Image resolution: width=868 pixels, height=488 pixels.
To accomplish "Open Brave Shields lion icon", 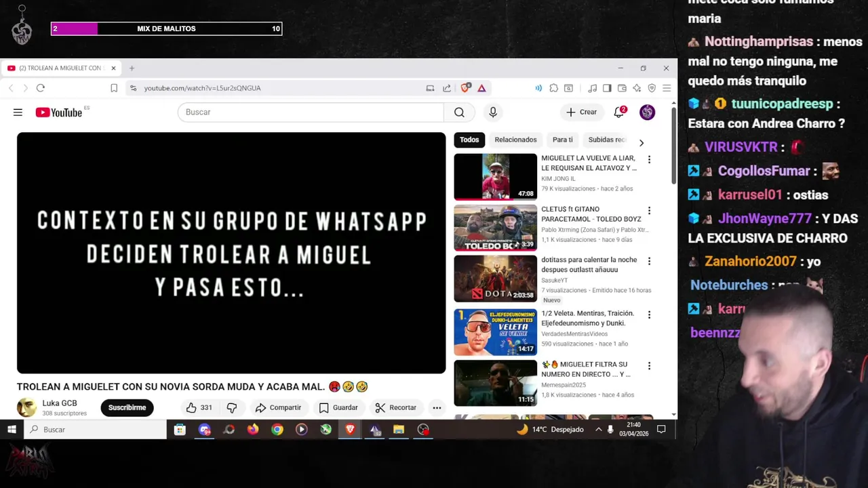I will point(465,88).
